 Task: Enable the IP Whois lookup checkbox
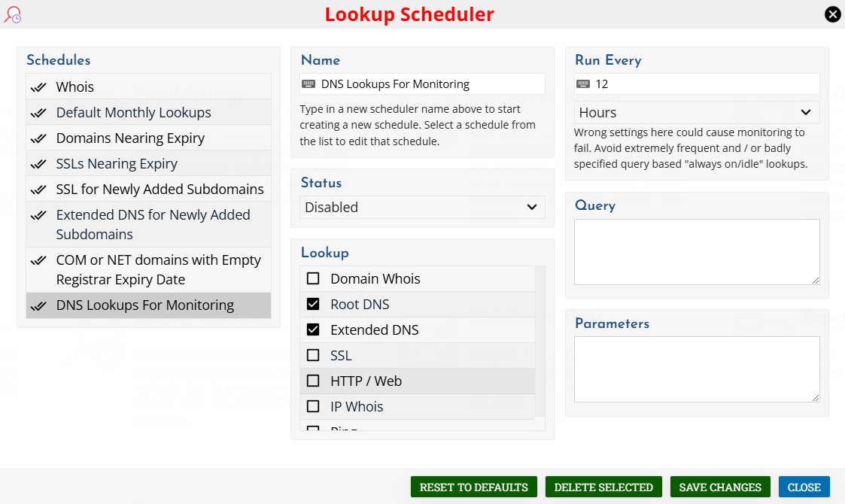(313, 406)
